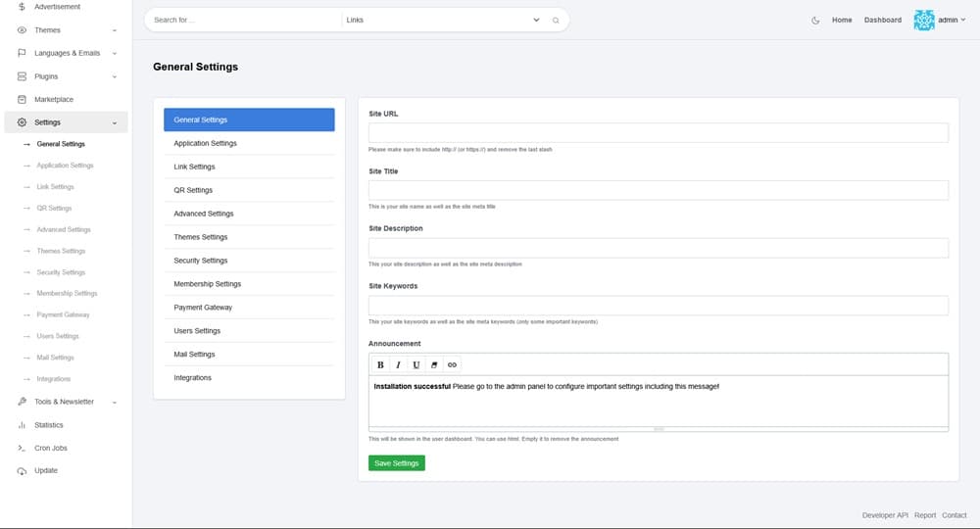Open the Developer API footer link
The height and width of the screenshot is (529, 980).
pyautogui.click(x=885, y=515)
